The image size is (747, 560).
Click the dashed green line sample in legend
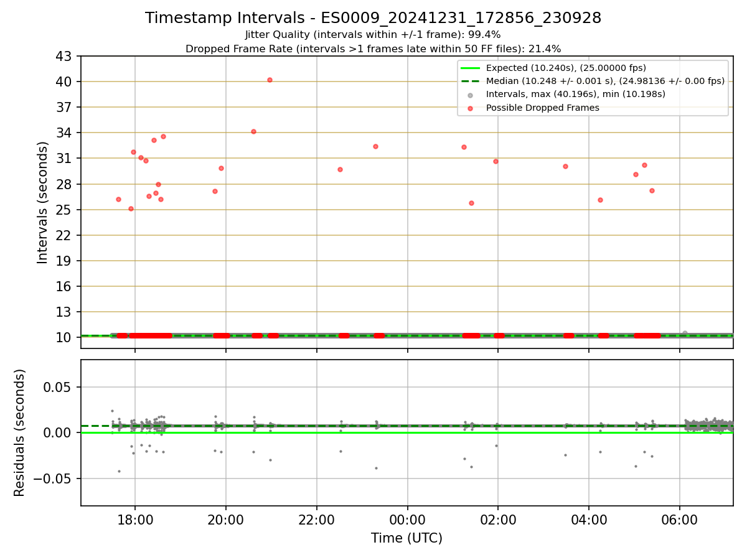click(x=471, y=82)
